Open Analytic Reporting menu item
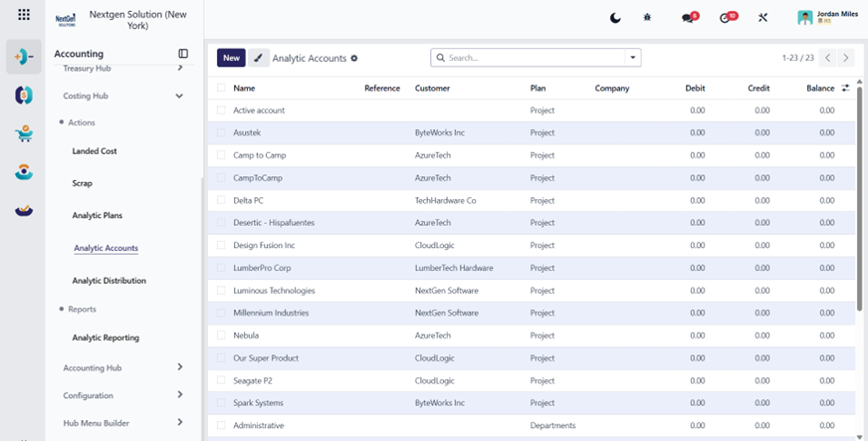This screenshot has height=441, width=868. click(x=106, y=337)
